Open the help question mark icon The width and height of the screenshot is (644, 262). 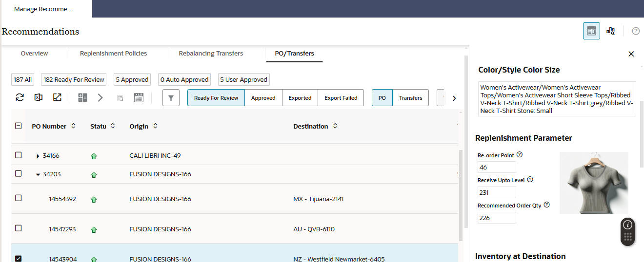click(x=636, y=31)
